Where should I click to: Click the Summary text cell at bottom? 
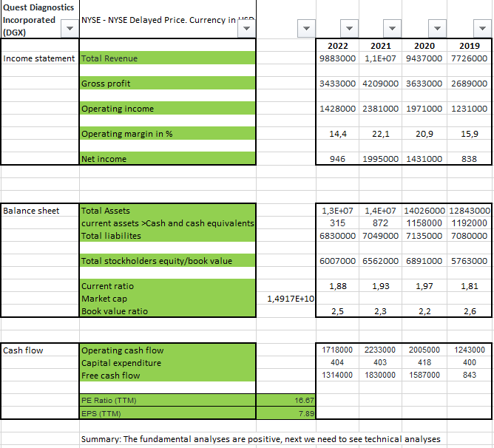point(260,439)
